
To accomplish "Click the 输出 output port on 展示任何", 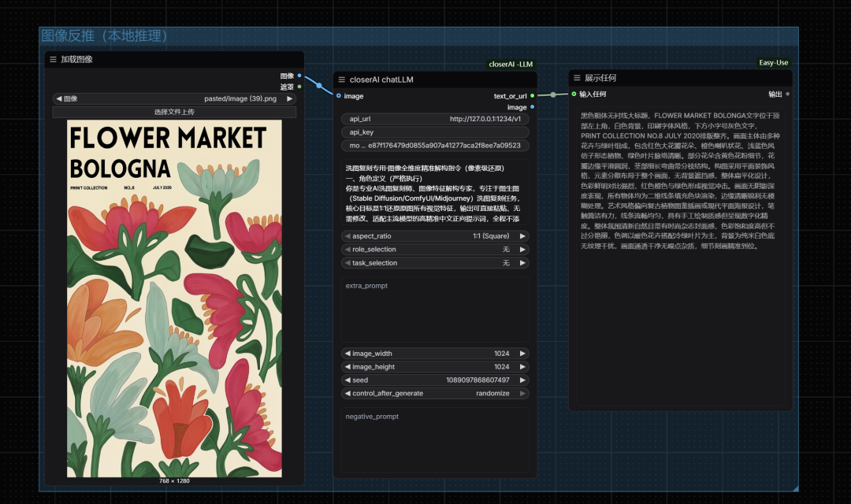I will click(787, 94).
